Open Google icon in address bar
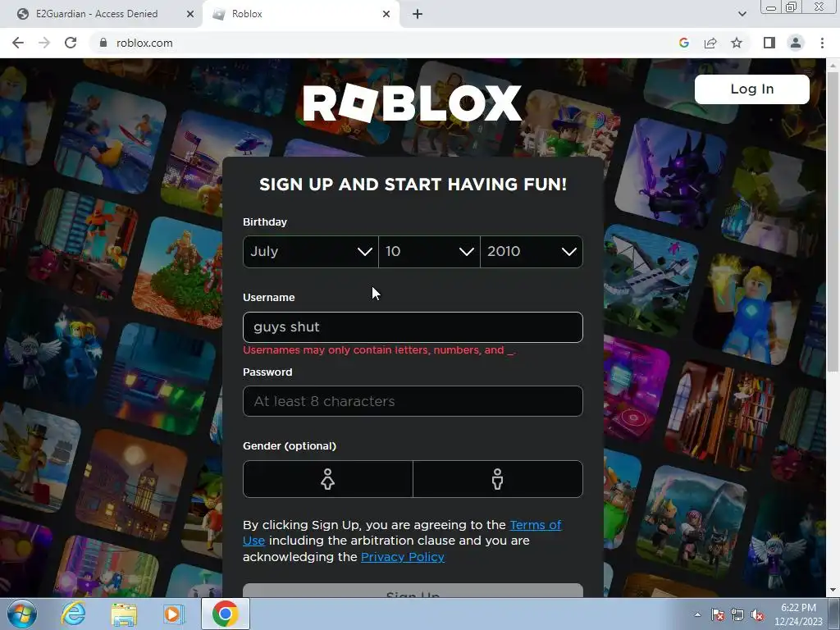 [683, 43]
